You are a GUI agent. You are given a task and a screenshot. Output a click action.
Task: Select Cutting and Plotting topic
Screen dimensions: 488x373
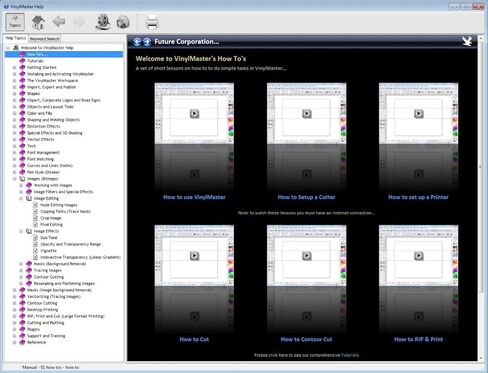click(x=45, y=323)
